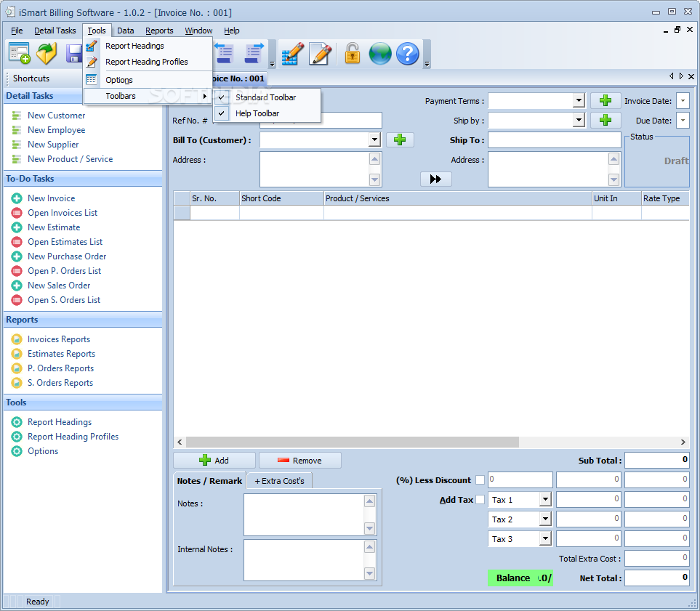This screenshot has width=700, height=611.
Task: Open the Ship by dropdown
Action: click(x=579, y=120)
